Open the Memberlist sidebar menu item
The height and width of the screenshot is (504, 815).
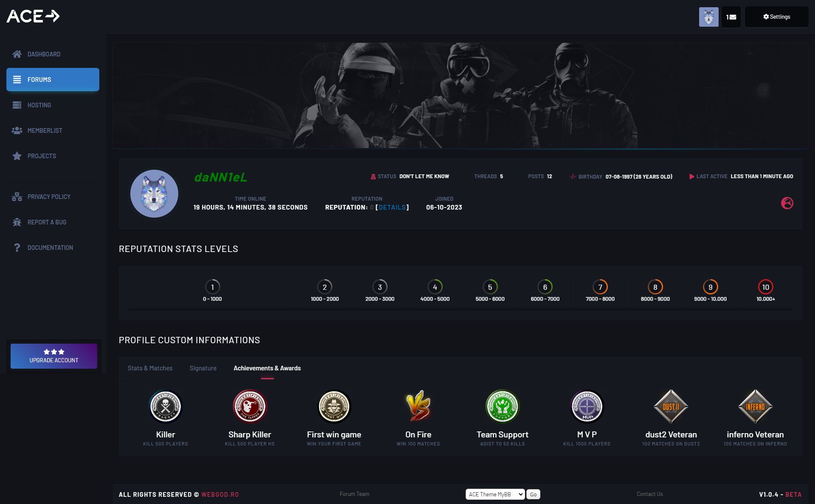[x=45, y=131]
